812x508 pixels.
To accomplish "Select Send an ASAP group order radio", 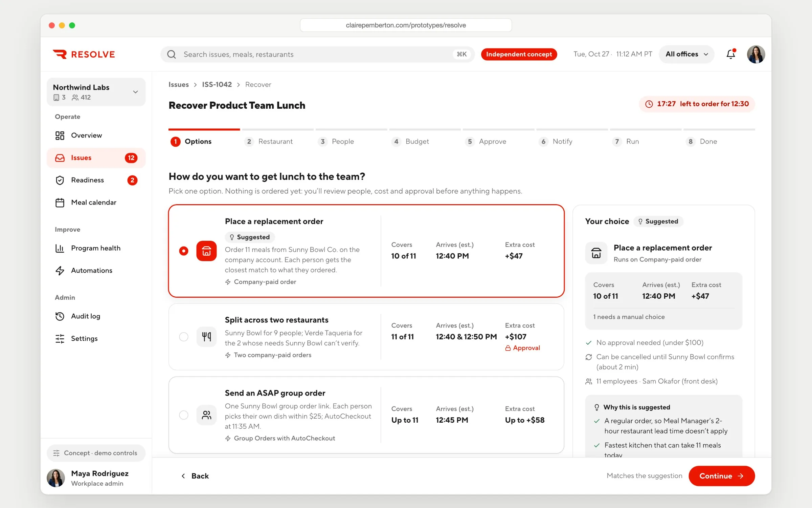I will (x=184, y=415).
